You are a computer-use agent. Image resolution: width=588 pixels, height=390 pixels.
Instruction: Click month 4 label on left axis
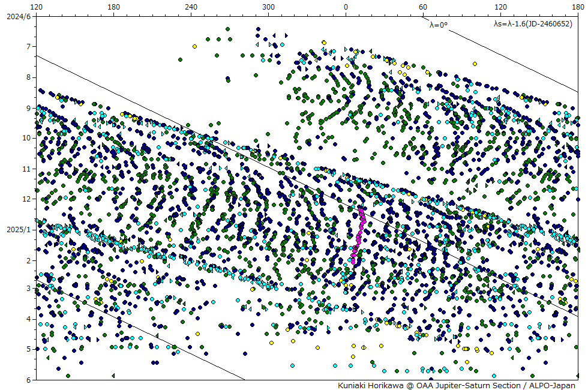pyautogui.click(x=28, y=319)
